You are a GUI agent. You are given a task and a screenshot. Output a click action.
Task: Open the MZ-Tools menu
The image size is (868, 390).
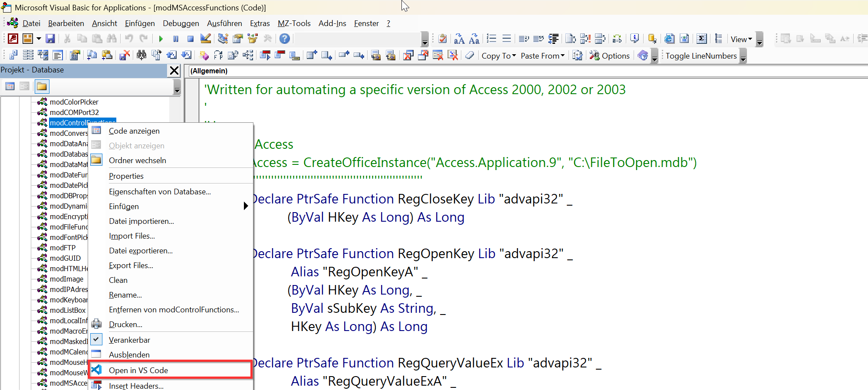tap(294, 23)
